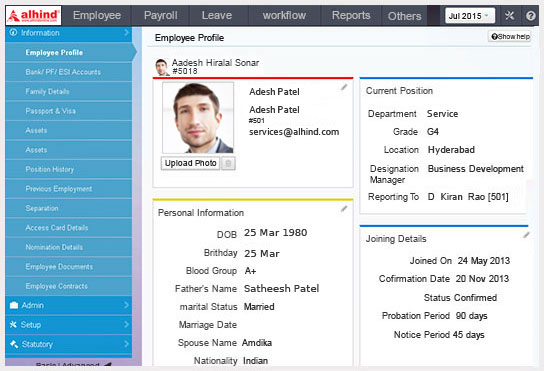Open Position History
This screenshot has width=544, height=371.
(69, 169)
